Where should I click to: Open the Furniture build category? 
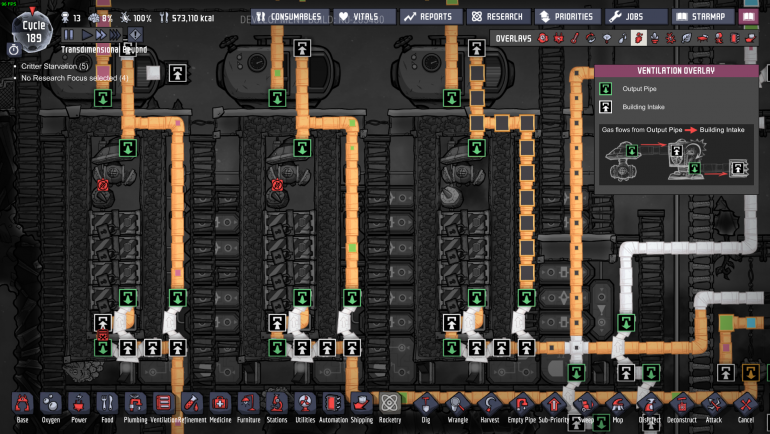[x=248, y=408]
